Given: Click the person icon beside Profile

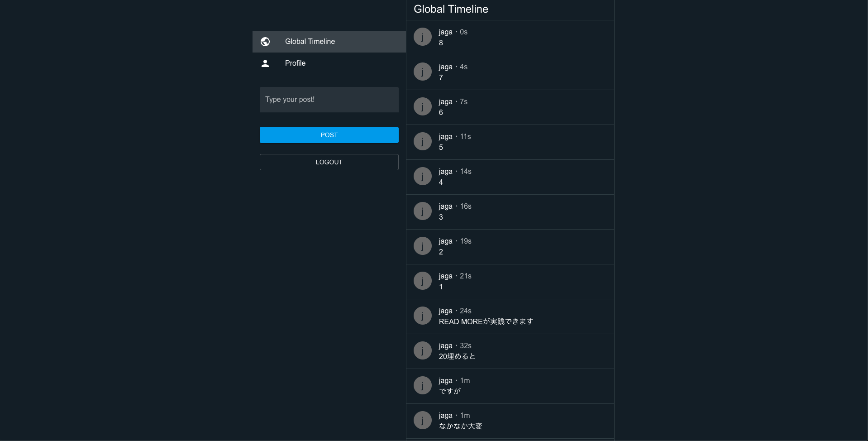Looking at the screenshot, I should [x=265, y=63].
